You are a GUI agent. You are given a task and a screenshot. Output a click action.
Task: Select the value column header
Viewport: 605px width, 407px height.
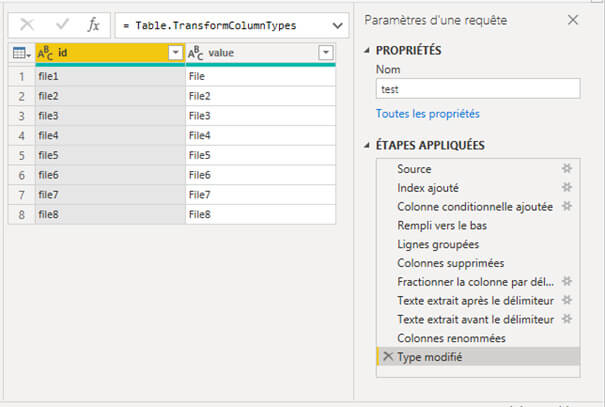[260, 53]
